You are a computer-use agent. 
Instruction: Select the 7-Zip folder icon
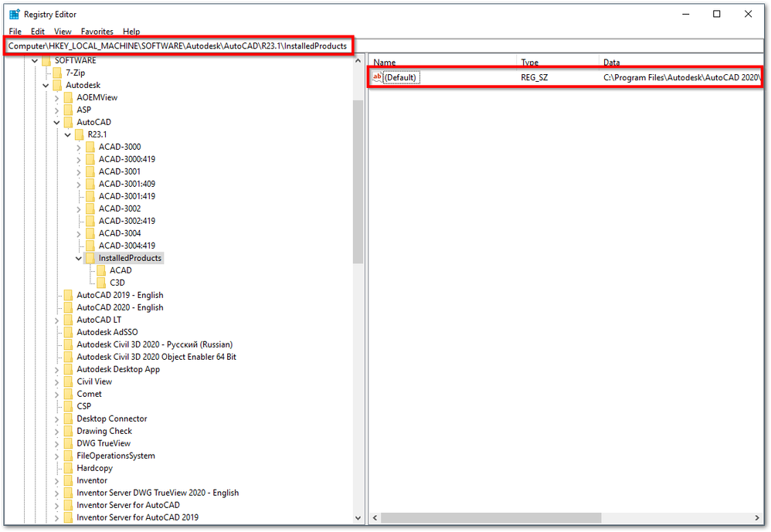tap(57, 73)
